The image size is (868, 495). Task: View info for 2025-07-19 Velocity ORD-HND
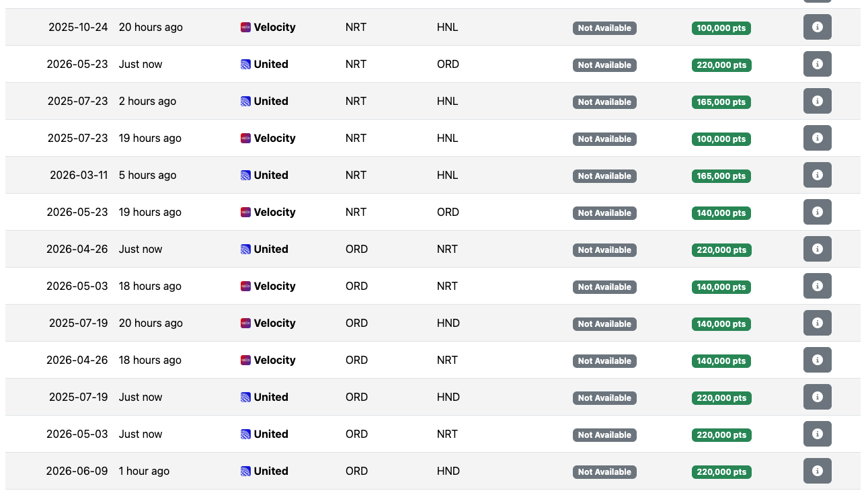(817, 323)
